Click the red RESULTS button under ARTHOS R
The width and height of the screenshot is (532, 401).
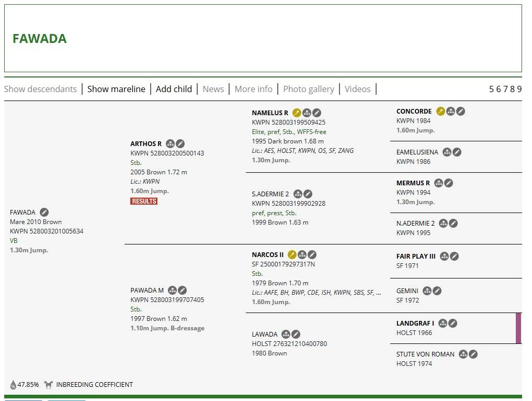[x=144, y=202]
